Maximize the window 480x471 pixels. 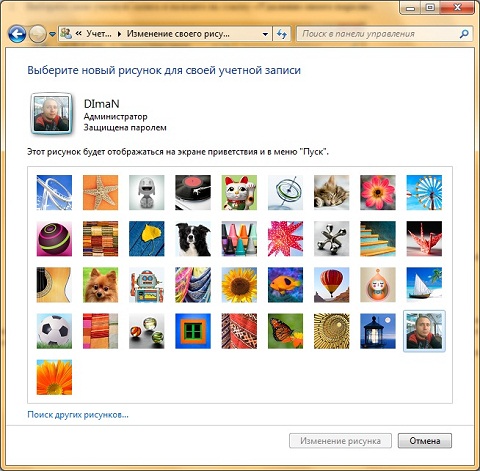pos(431,7)
